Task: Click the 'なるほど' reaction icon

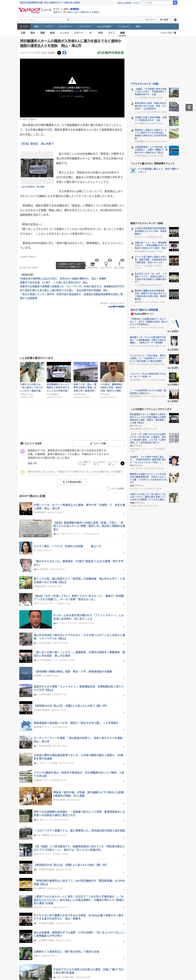Action: 96,463
